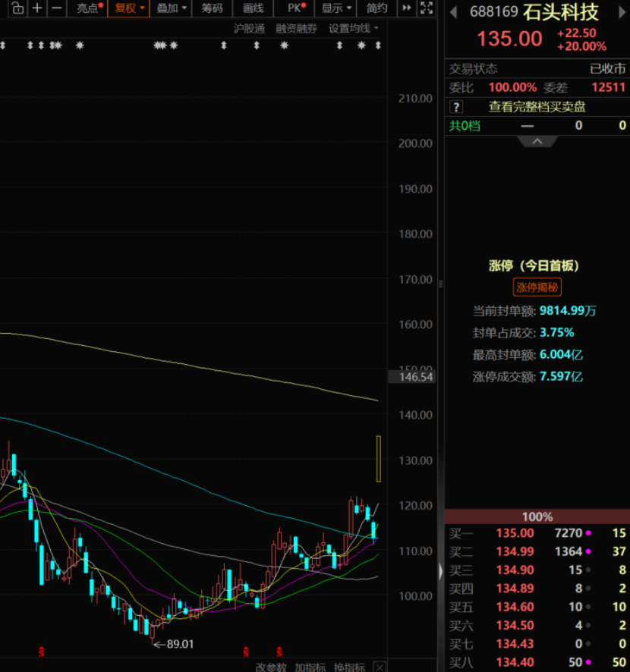The image size is (630, 672).
Task: Collapse the order book chevron
Action: 537,141
